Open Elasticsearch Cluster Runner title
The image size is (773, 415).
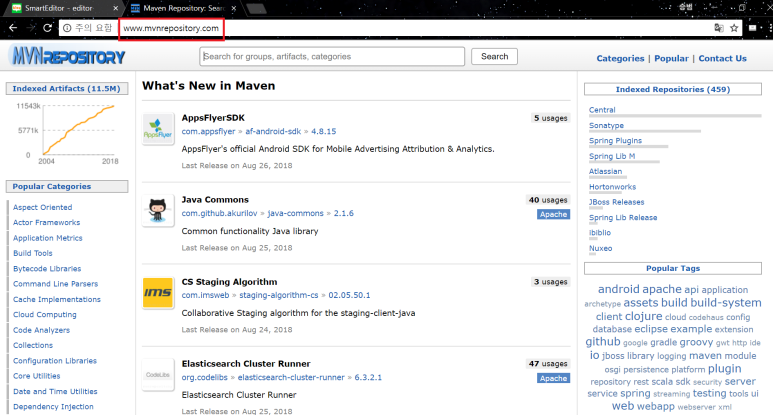click(x=246, y=364)
